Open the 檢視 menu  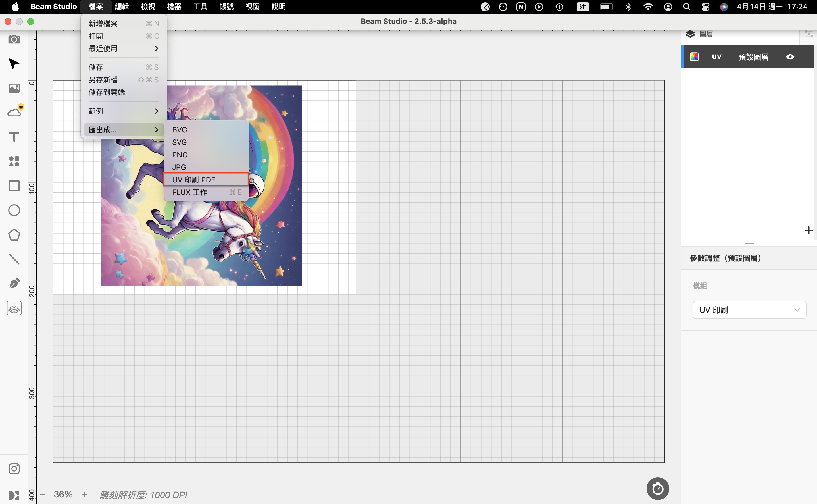148,7
